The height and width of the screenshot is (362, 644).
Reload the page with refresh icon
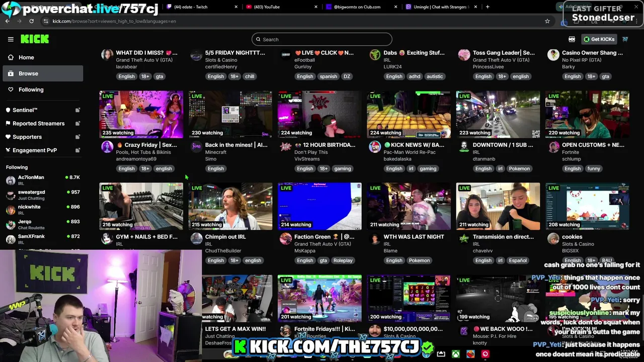[x=31, y=21]
